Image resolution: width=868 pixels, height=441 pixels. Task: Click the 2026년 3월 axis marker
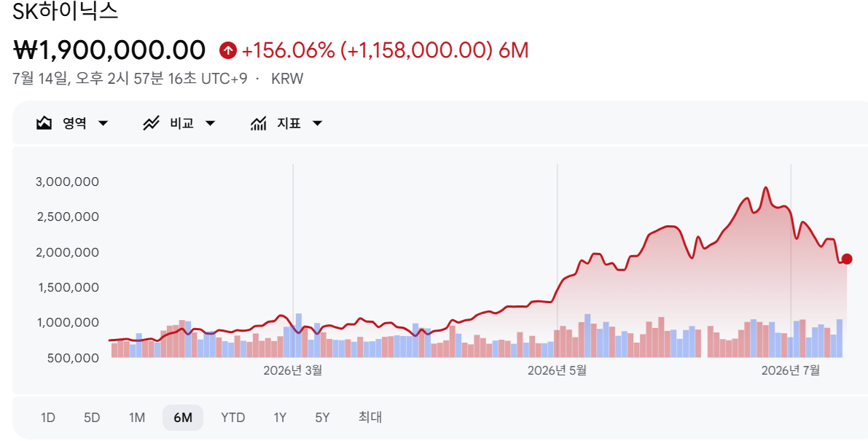292,370
